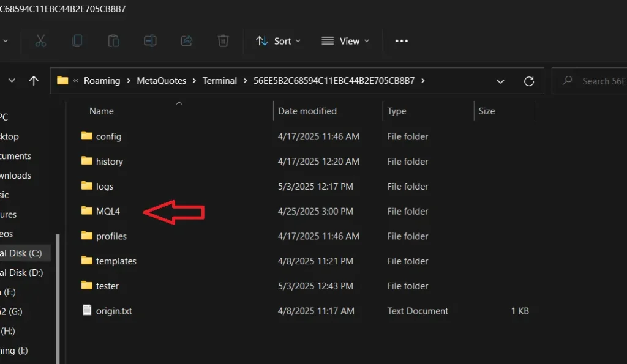
Task: Sort by Date modified column header
Action: (x=307, y=111)
